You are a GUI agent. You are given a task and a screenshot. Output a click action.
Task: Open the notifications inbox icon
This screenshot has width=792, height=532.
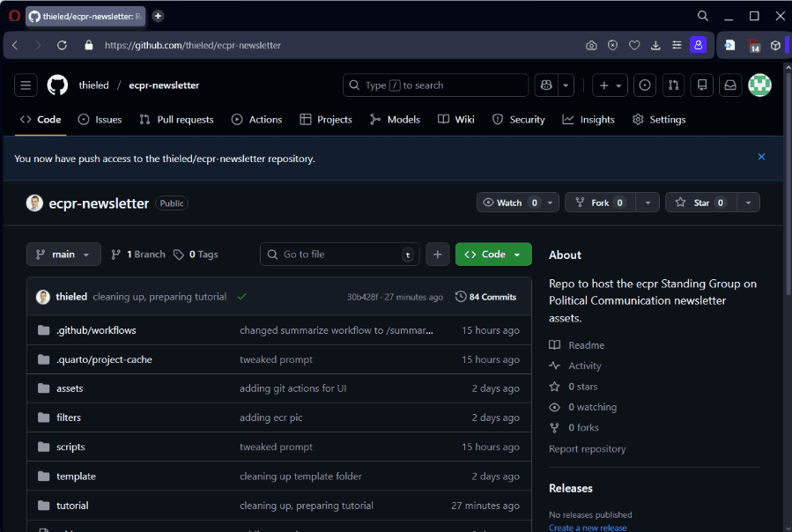click(x=729, y=85)
